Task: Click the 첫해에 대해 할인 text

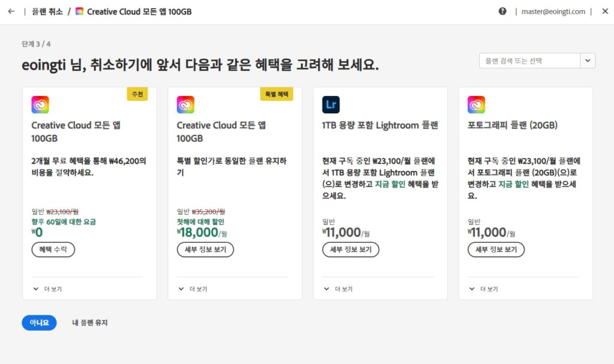Action: tap(200, 222)
